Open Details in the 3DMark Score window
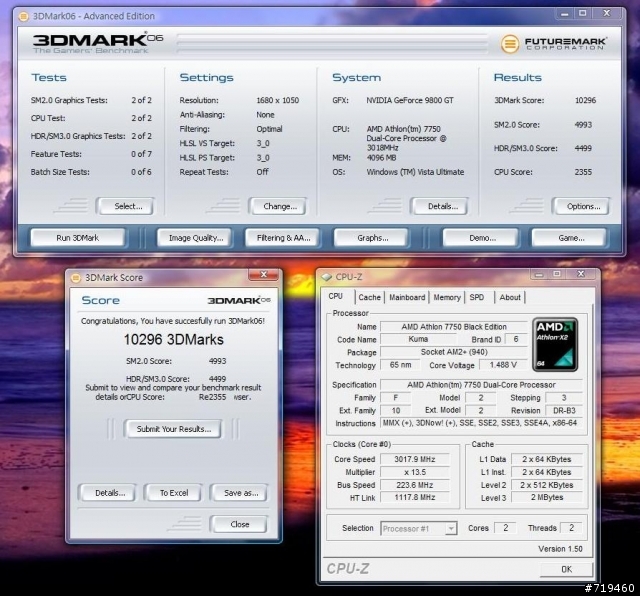The height and width of the screenshot is (596, 640). [x=107, y=493]
